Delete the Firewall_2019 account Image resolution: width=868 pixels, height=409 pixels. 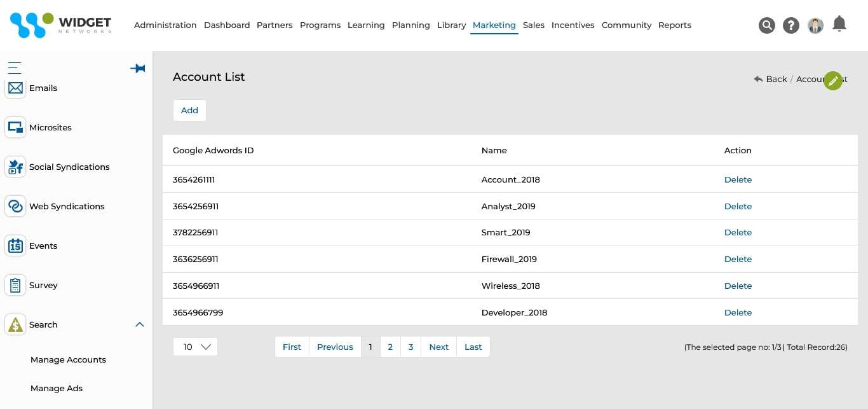pos(738,259)
